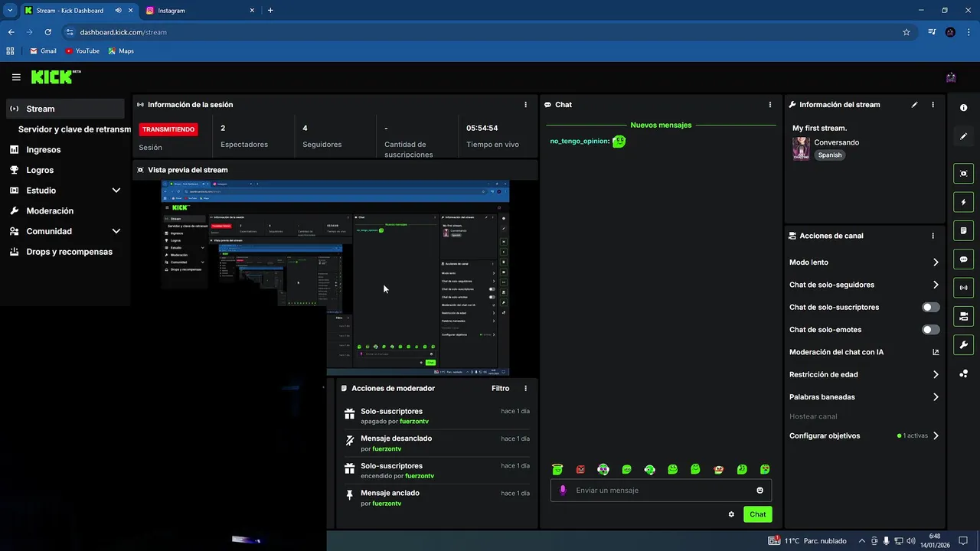Open Chat de solo-seguidores options arrow
The image size is (980, 551).
click(936, 285)
